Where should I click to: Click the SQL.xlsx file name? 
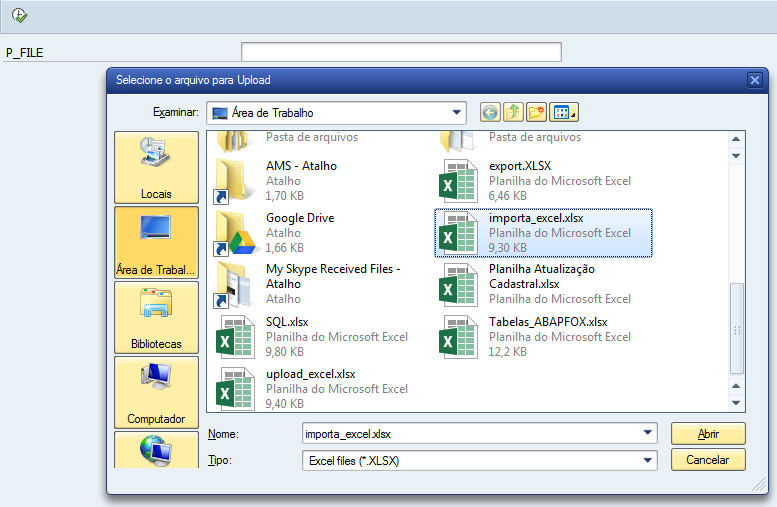(x=287, y=322)
